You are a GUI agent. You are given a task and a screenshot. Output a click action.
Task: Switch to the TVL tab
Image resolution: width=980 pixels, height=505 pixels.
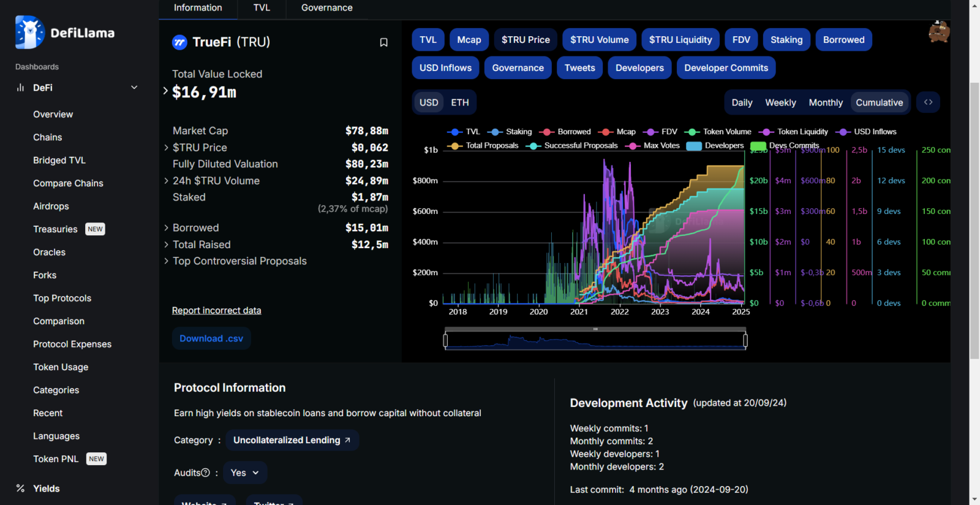click(262, 8)
